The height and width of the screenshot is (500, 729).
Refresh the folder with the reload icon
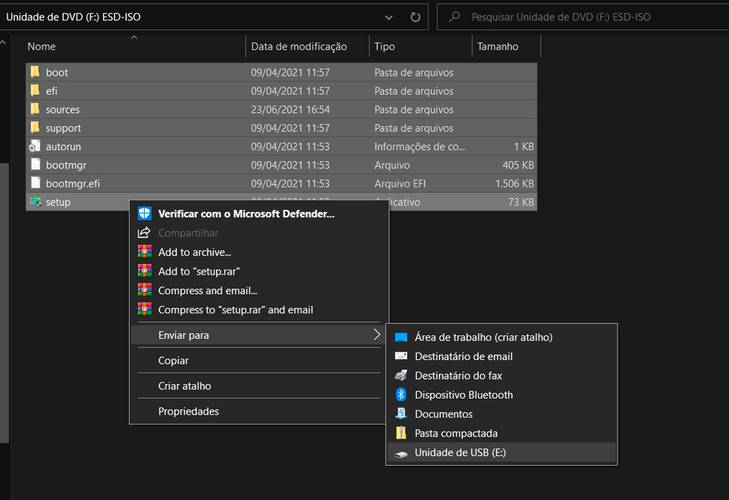tap(415, 17)
